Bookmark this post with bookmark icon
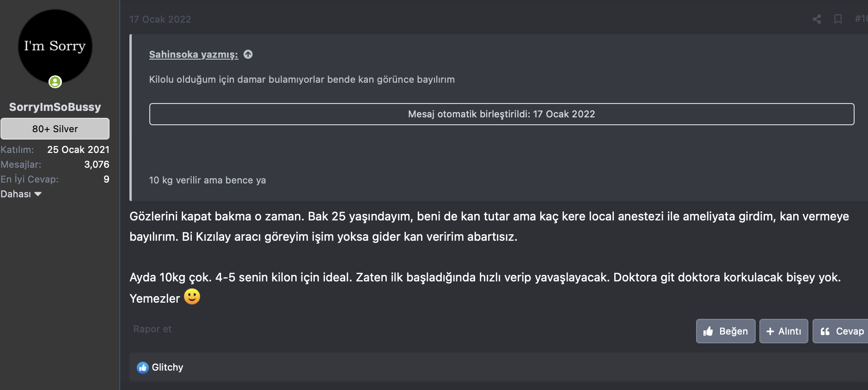 pyautogui.click(x=837, y=19)
